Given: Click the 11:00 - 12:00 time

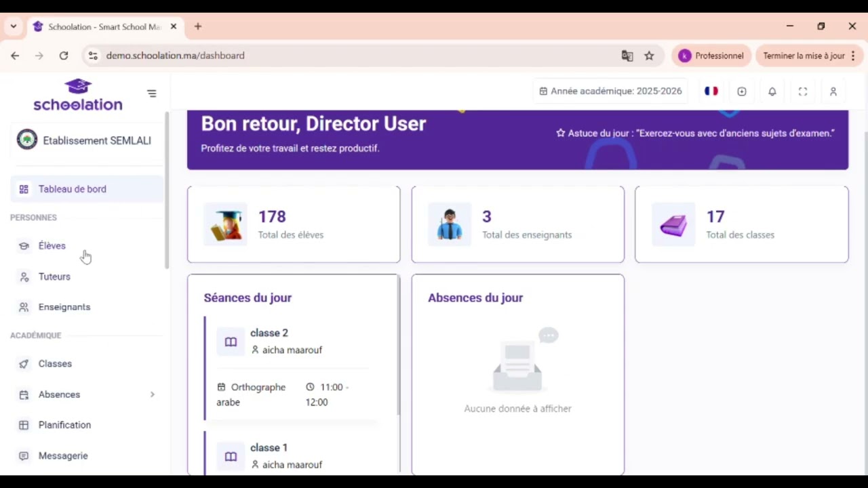Looking at the screenshot, I should pyautogui.click(x=327, y=394).
